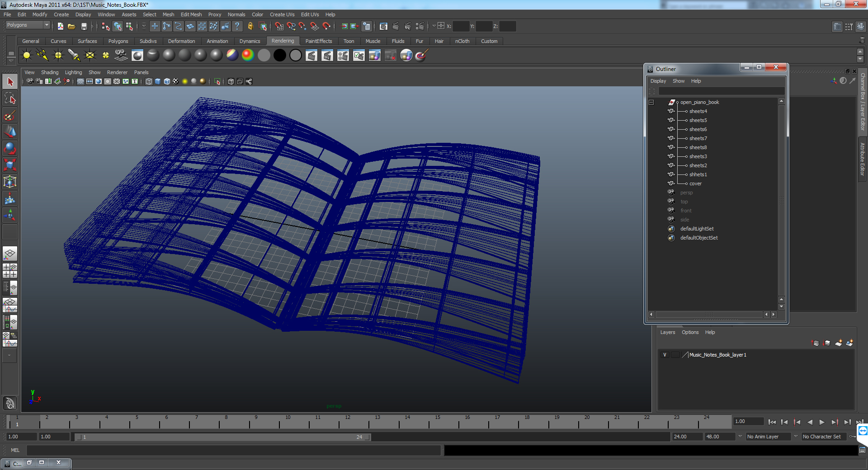Open the shelf options arrow menu
The image size is (868, 470).
[x=11, y=60]
